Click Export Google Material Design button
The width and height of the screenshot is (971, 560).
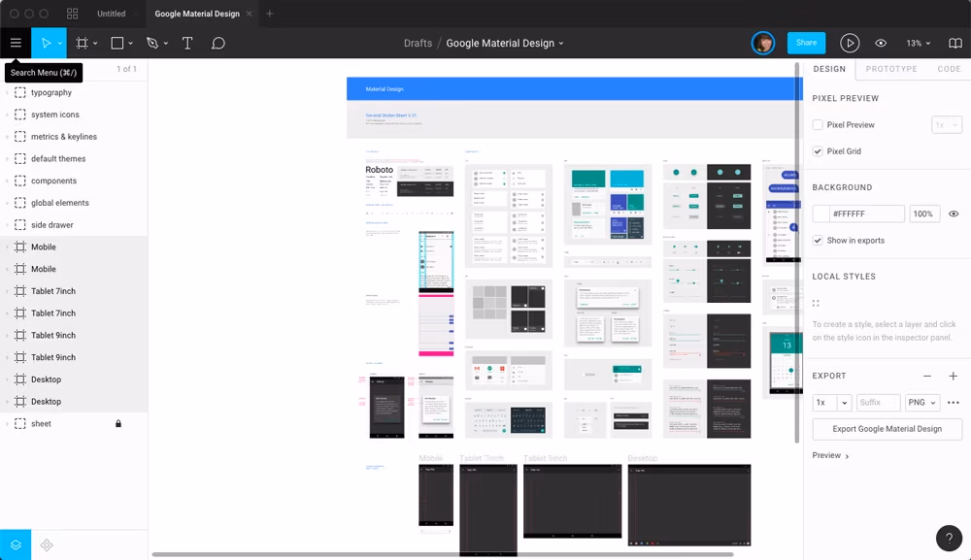pyautogui.click(x=887, y=429)
